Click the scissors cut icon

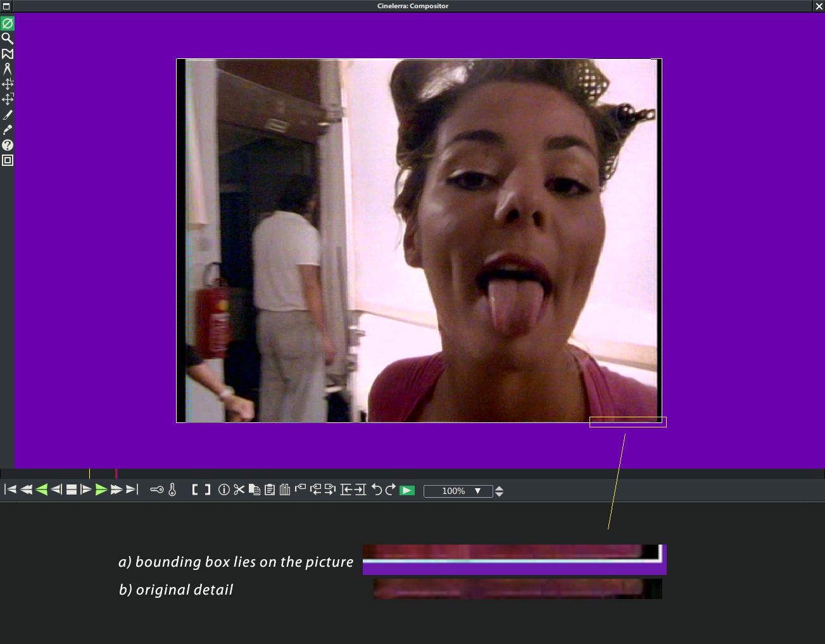239,489
